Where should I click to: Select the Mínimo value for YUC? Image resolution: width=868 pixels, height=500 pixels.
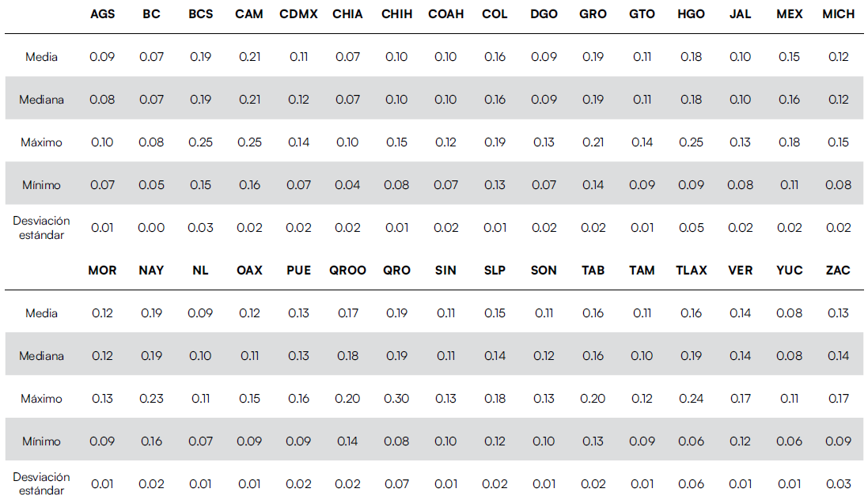coord(789,441)
